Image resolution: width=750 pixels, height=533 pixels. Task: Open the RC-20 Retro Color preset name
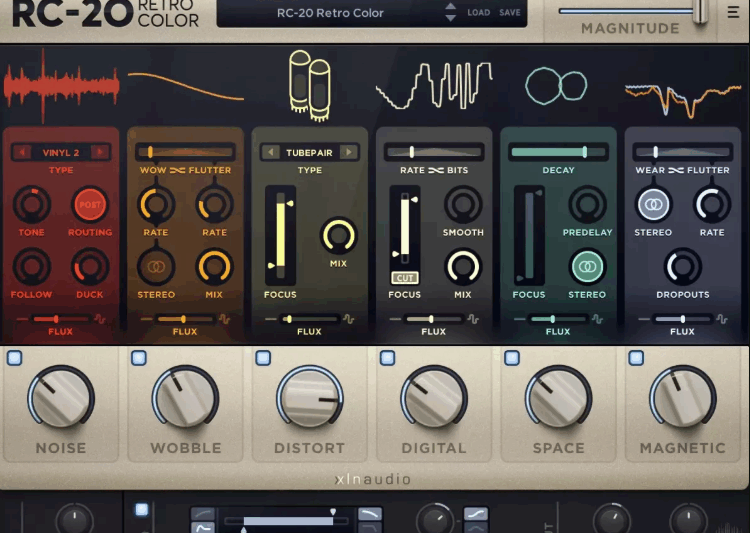330,13
